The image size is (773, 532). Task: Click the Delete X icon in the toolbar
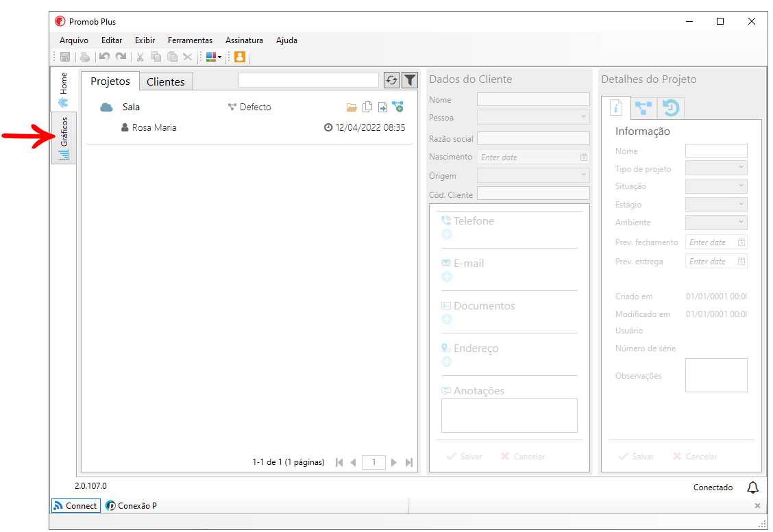pyautogui.click(x=188, y=57)
